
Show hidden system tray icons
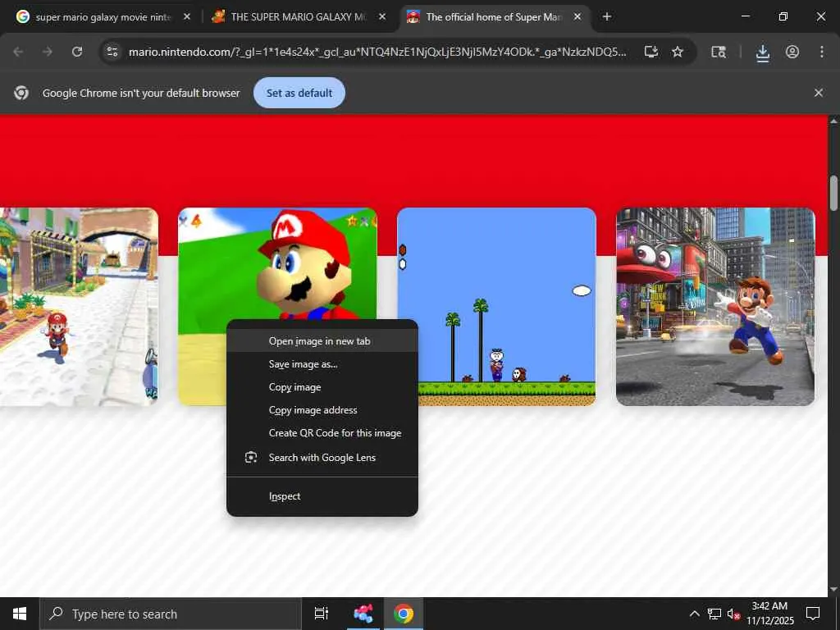click(x=694, y=614)
